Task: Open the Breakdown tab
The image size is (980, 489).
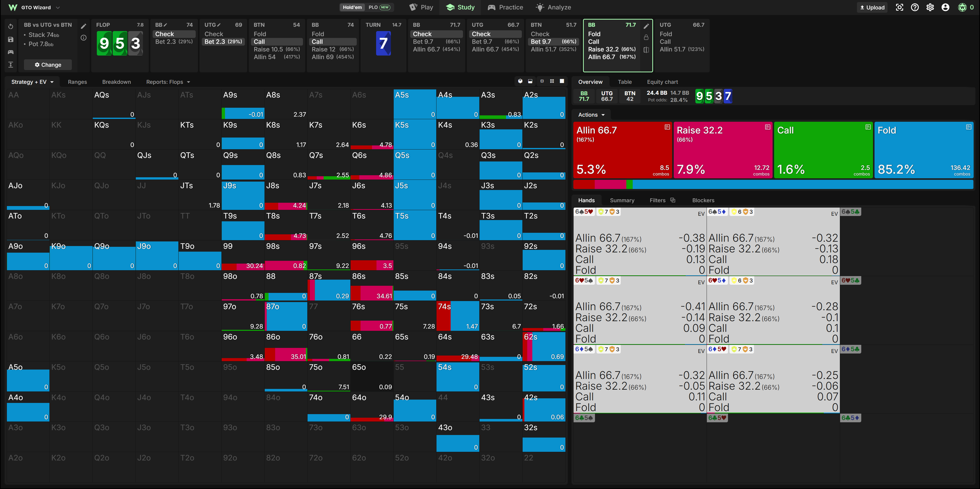Action: click(x=116, y=82)
